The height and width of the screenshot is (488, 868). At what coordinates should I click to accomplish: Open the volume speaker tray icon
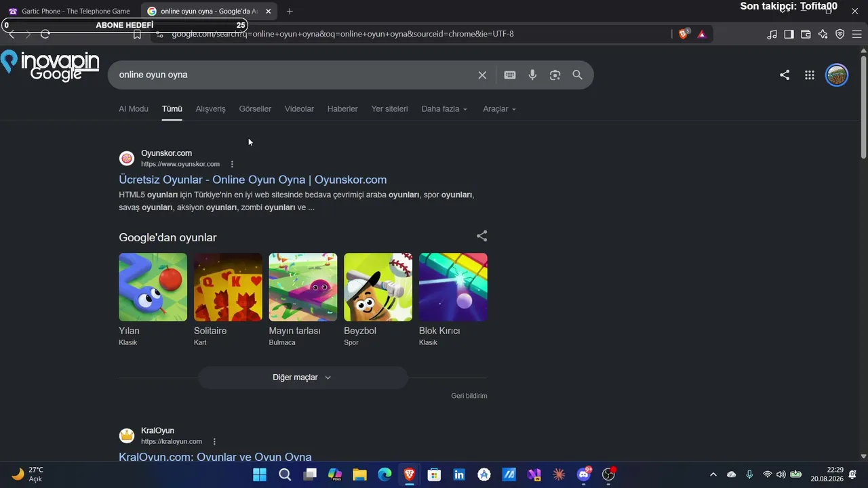click(x=781, y=474)
